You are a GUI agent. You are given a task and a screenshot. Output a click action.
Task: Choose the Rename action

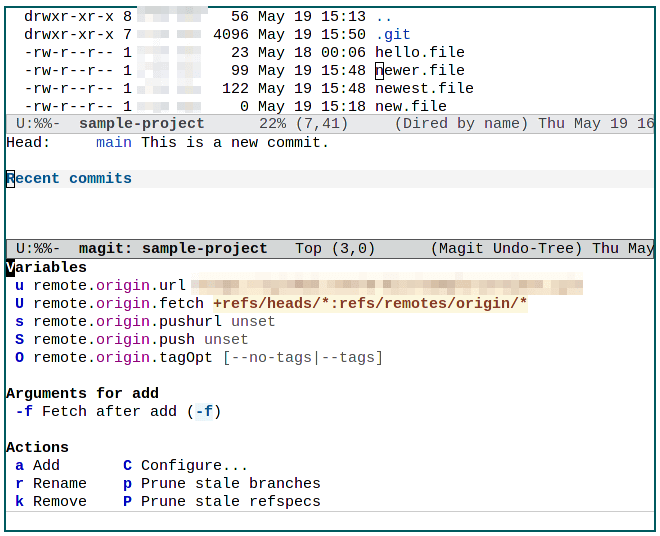[51, 483]
